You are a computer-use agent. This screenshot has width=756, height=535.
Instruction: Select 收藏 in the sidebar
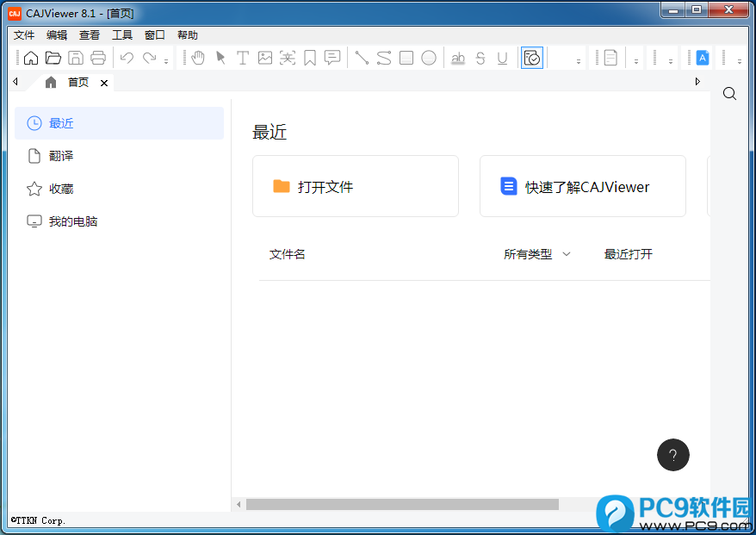coord(61,189)
